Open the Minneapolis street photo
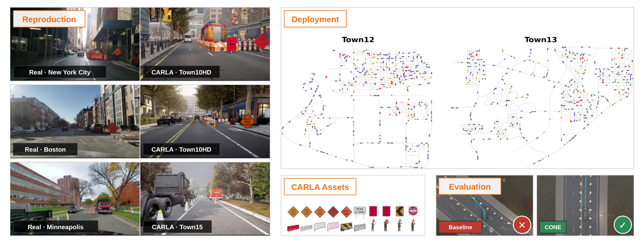644x248 pixels. pos(75,199)
